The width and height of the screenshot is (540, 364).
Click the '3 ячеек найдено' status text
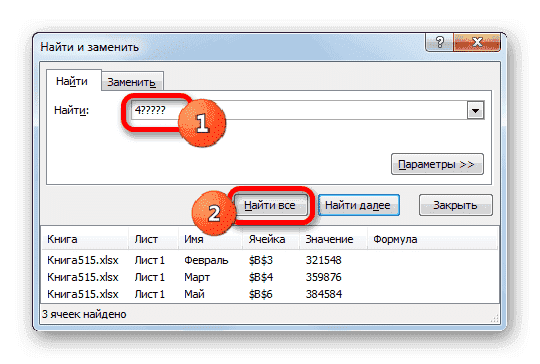(84, 314)
